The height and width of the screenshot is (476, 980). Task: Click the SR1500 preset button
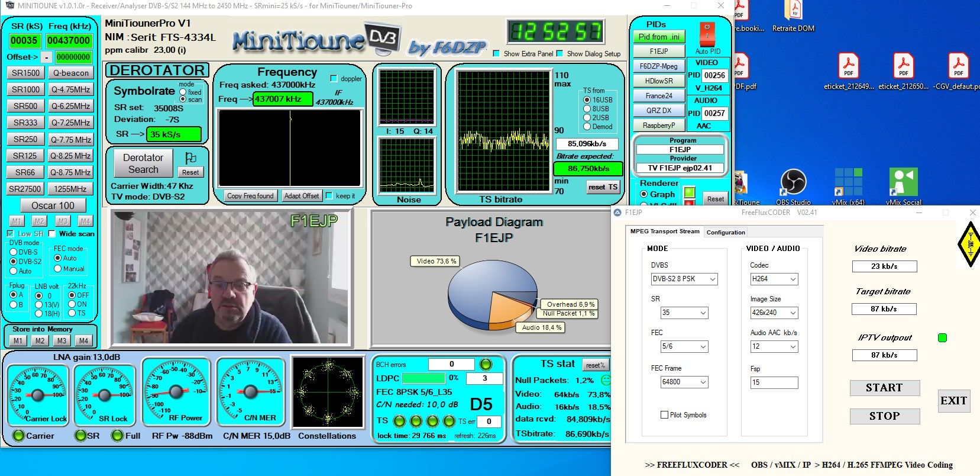(25, 73)
